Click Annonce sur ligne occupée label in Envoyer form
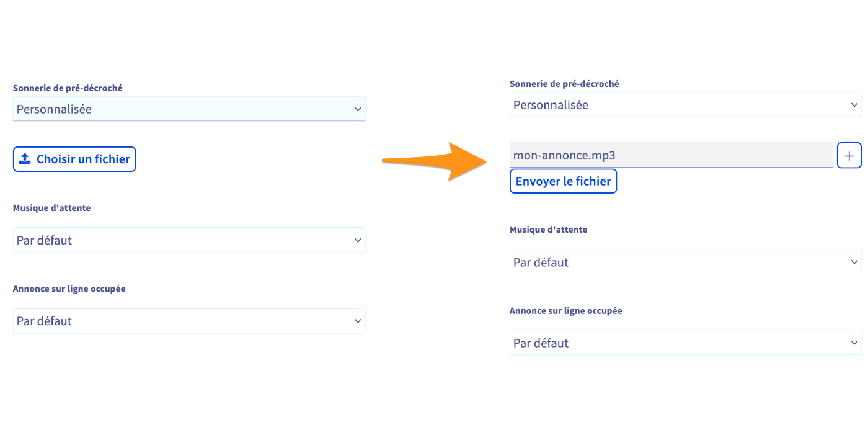 (x=565, y=310)
